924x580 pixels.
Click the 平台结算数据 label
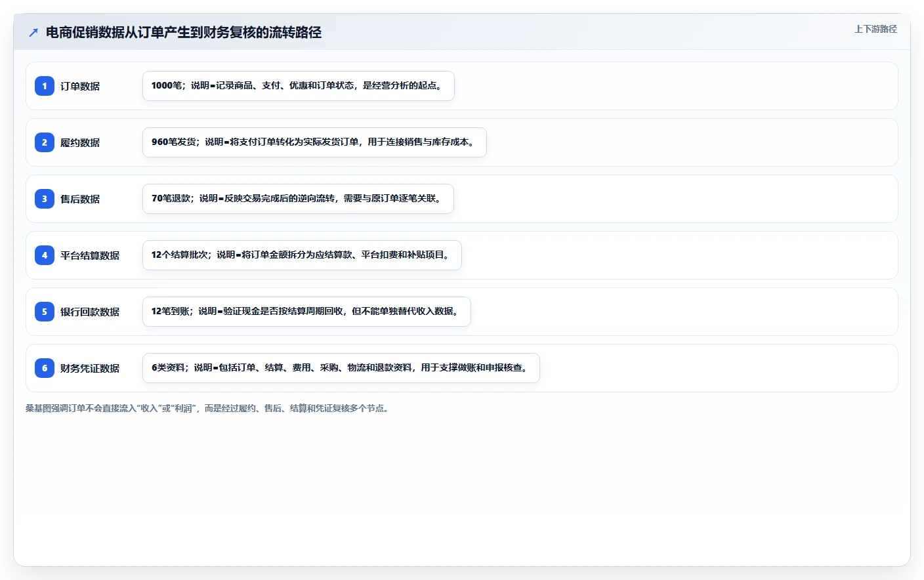click(90, 255)
